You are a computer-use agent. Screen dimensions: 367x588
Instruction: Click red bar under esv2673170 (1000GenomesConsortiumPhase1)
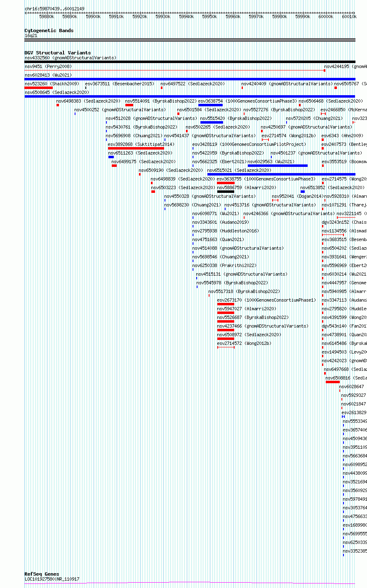click(226, 304)
